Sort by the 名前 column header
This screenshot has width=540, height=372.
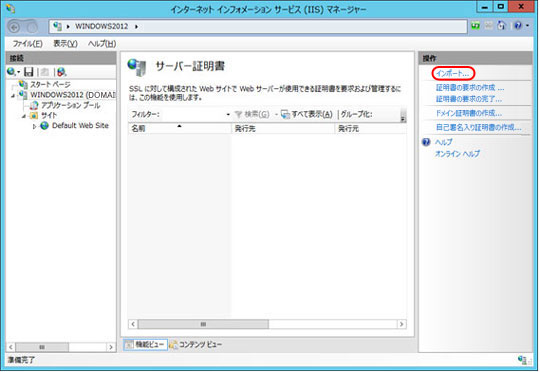tap(180, 128)
